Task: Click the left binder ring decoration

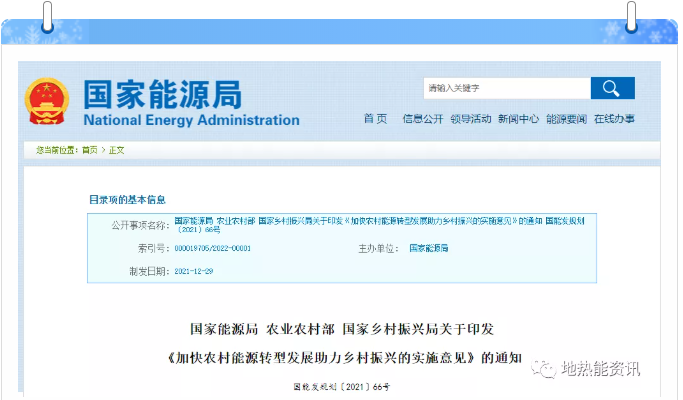Action: tap(48, 15)
